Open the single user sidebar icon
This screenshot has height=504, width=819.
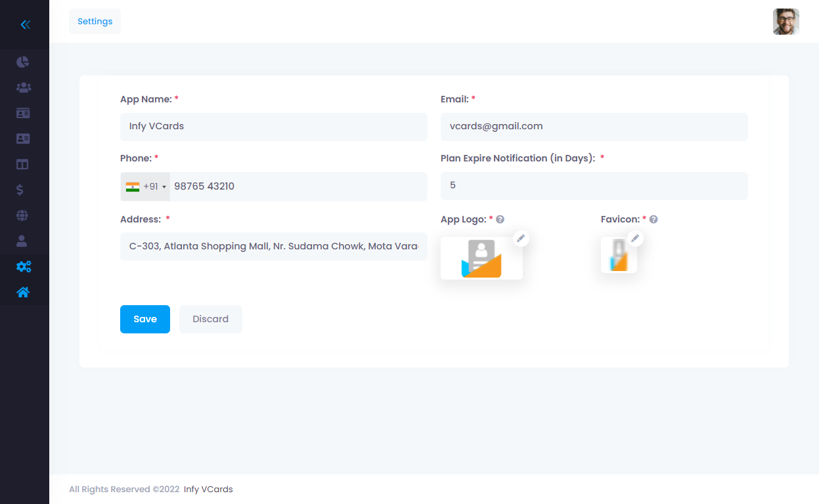coord(22,241)
